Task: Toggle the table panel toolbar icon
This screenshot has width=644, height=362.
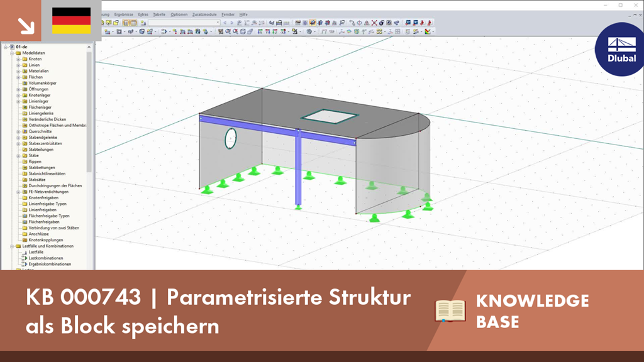Action: [x=133, y=23]
